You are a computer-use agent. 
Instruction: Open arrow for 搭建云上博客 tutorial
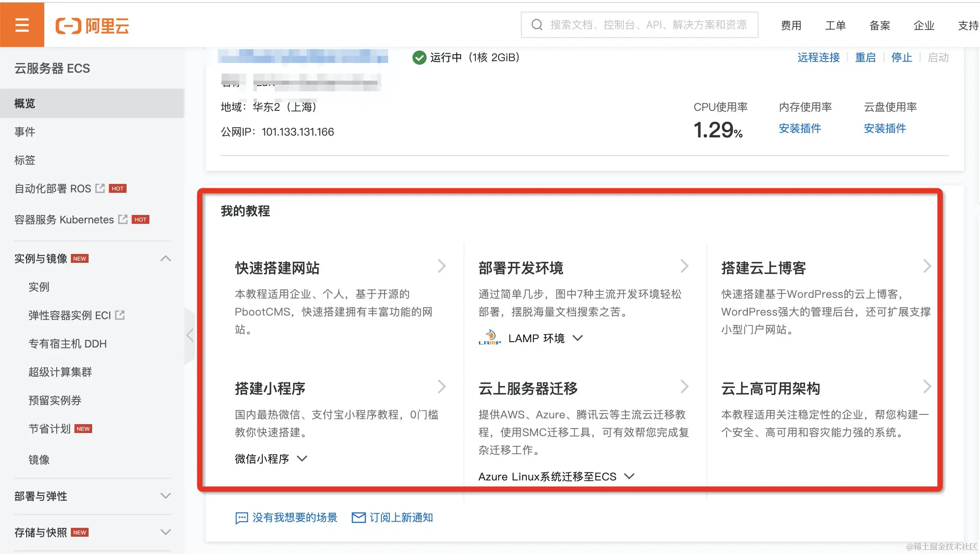coord(927,266)
